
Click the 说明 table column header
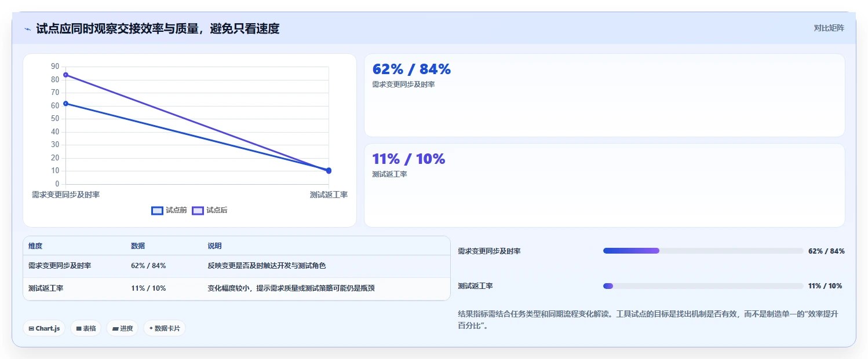tap(214, 246)
